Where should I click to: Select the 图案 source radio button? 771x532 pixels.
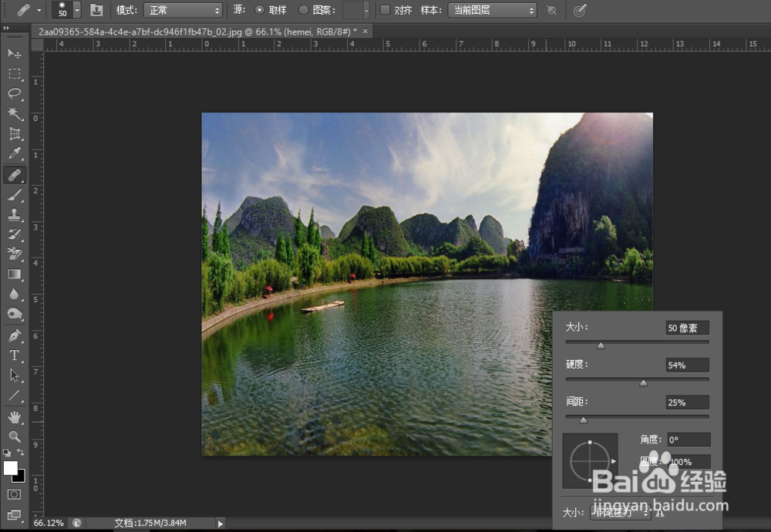[x=304, y=10]
